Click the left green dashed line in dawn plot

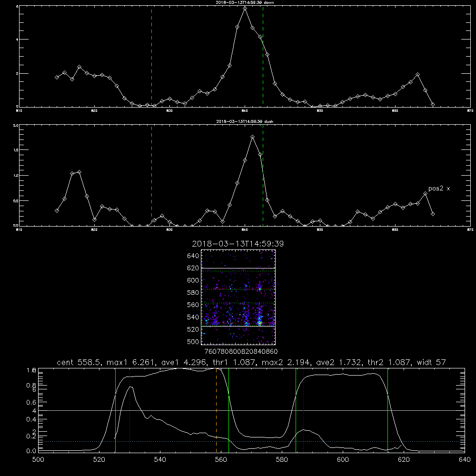tap(151, 56)
